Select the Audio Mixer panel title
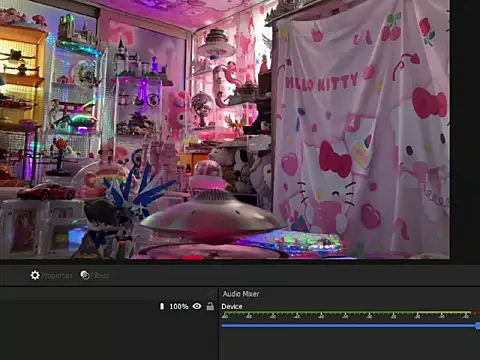The width and height of the screenshot is (480, 360). coord(241,294)
